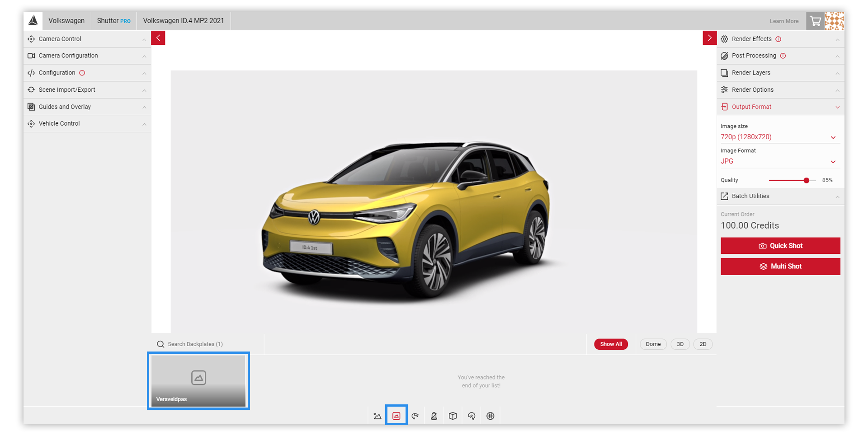Expand the Render Effects section
868x436 pixels.
(x=780, y=39)
